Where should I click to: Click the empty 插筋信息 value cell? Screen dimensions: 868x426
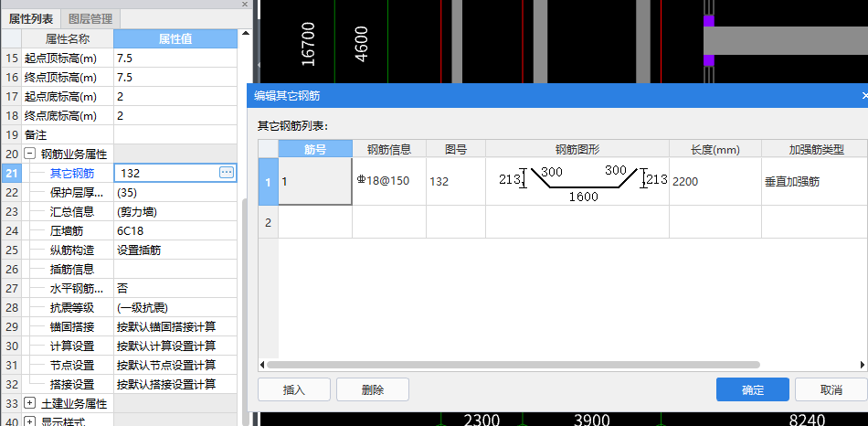[x=175, y=270]
